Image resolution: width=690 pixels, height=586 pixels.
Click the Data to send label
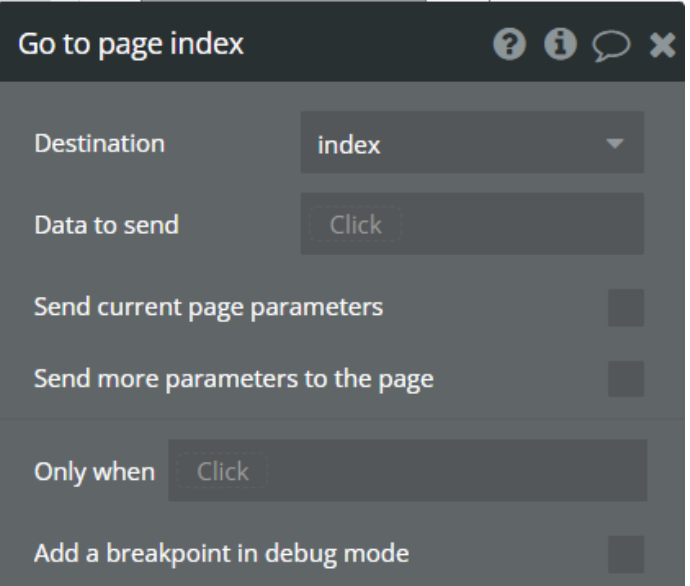pos(106,225)
